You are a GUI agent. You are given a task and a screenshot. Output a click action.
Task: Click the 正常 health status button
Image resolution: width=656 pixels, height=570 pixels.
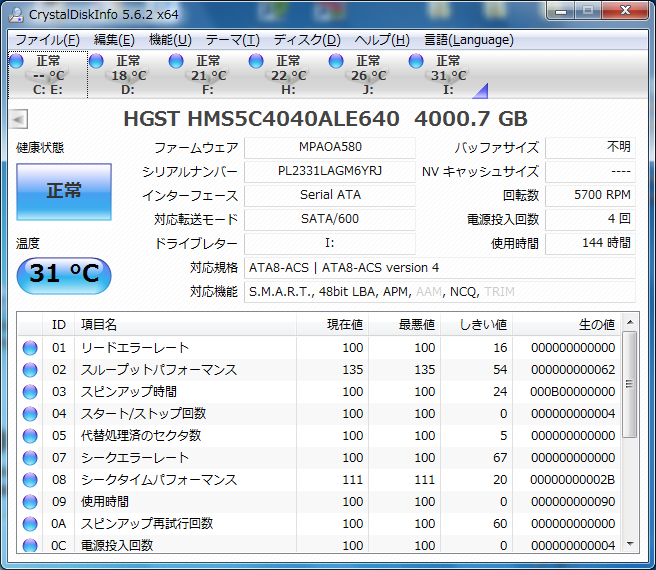coord(64,191)
